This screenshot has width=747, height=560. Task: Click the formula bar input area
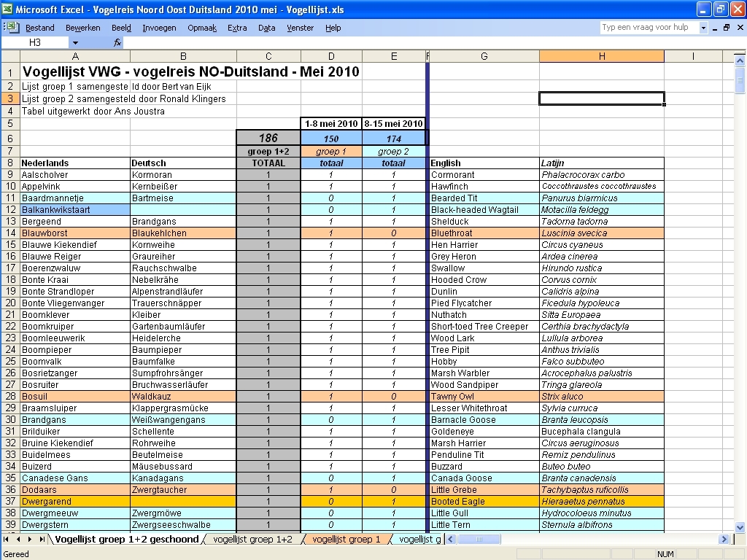pos(433,43)
